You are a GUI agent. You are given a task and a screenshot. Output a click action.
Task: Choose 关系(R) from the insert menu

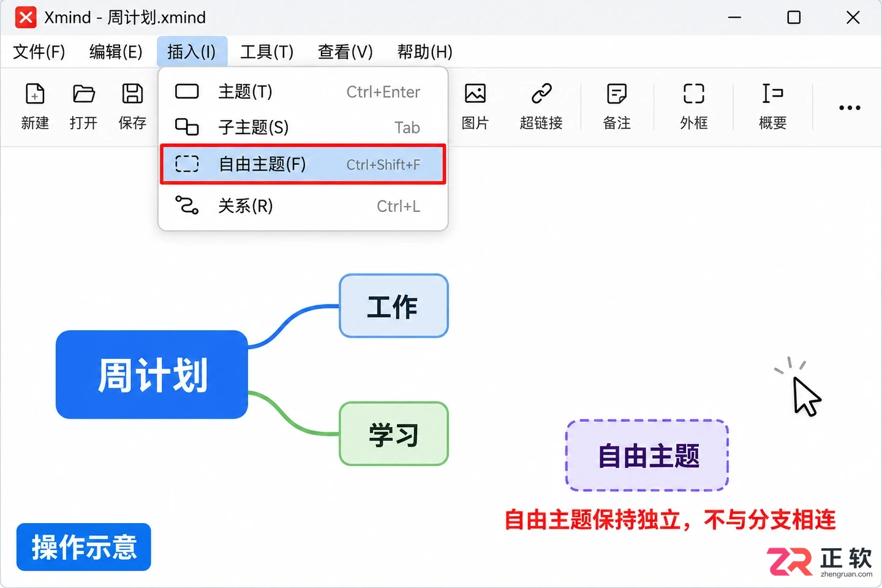tap(303, 206)
